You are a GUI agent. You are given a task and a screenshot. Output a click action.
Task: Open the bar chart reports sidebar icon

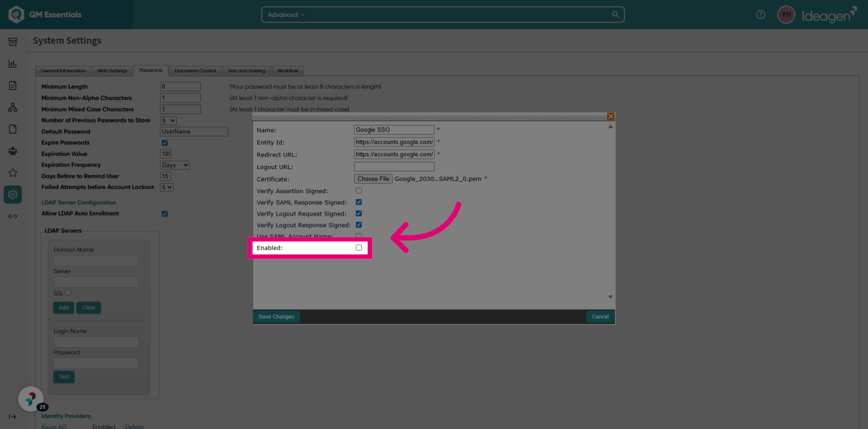(x=13, y=64)
